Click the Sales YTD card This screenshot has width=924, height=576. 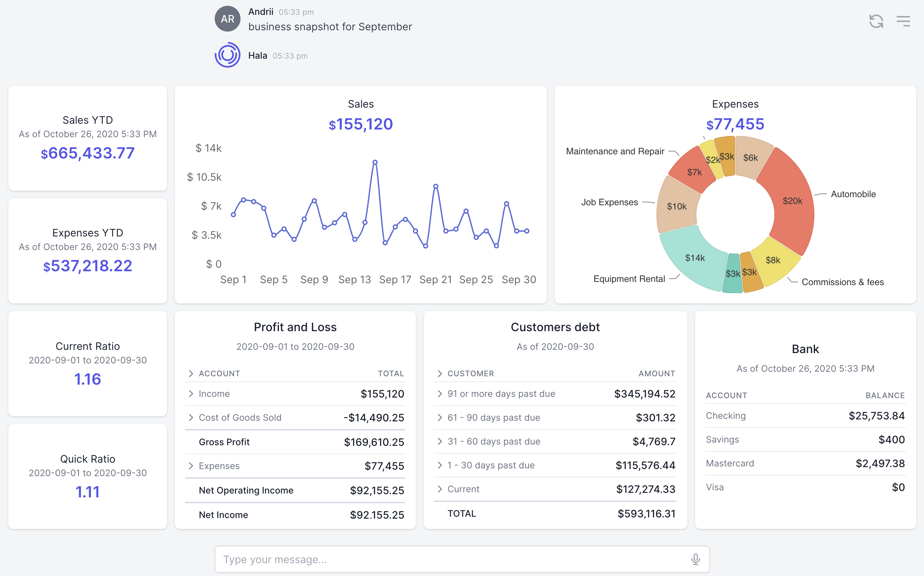(x=88, y=138)
